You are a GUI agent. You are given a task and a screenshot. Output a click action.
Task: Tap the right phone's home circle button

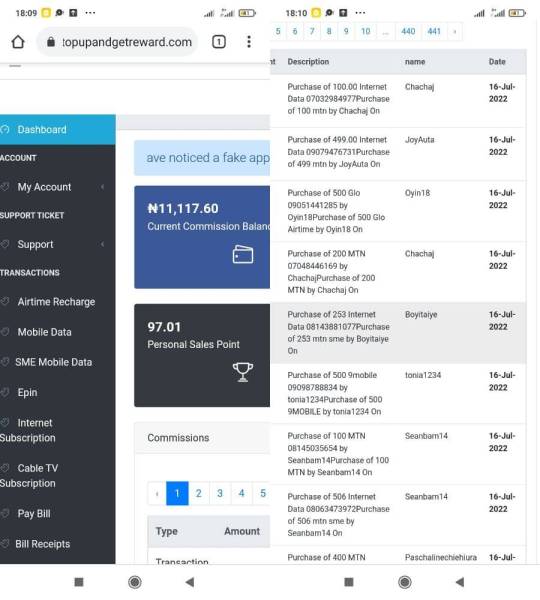coord(405,582)
